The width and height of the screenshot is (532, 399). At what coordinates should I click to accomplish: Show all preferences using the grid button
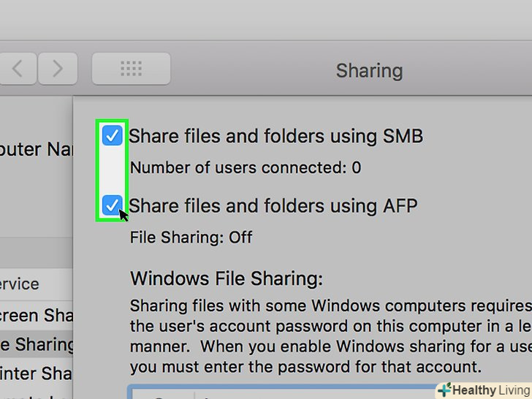coord(131,69)
